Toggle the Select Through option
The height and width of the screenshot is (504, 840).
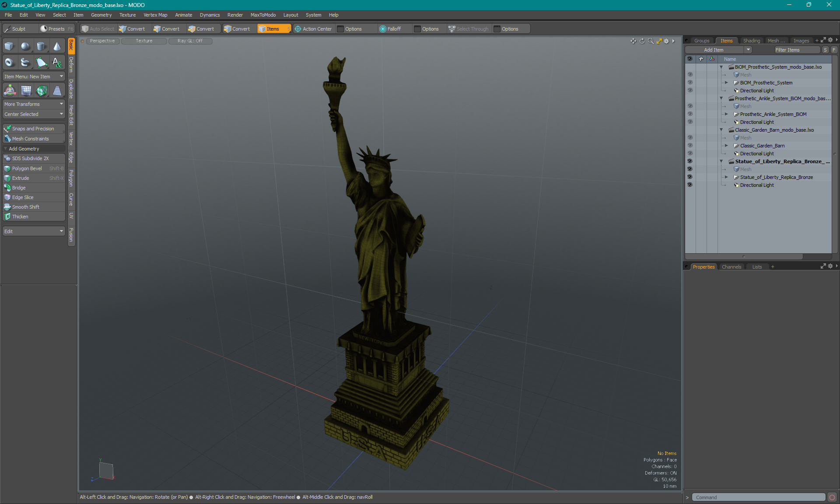coord(469,29)
